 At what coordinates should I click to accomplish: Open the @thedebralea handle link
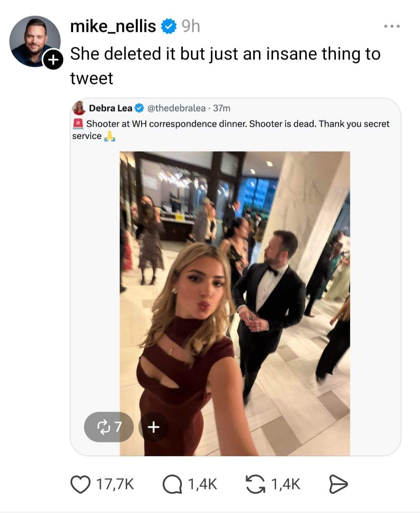click(x=177, y=108)
